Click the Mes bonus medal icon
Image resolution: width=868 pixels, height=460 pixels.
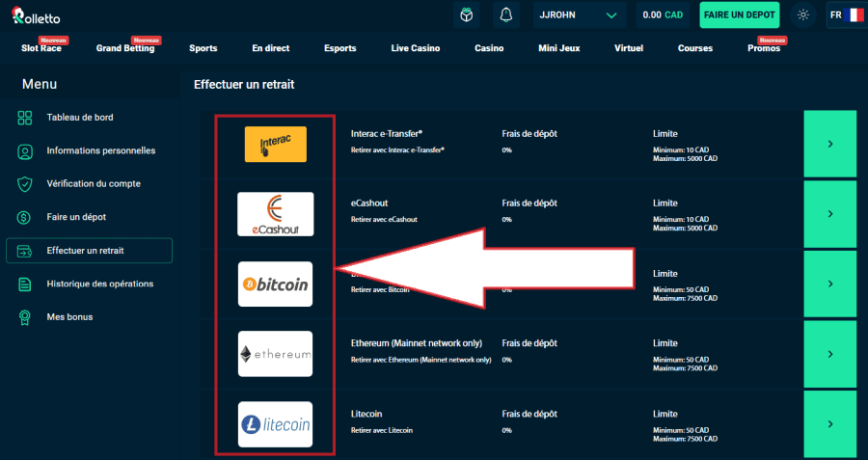coord(25,317)
